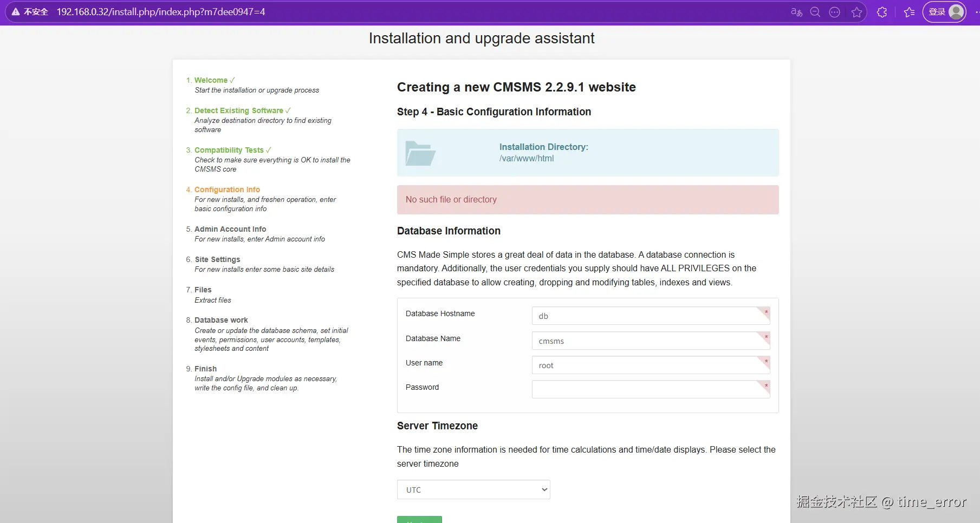Click "For new installs enter some basic site details" text

click(264, 270)
